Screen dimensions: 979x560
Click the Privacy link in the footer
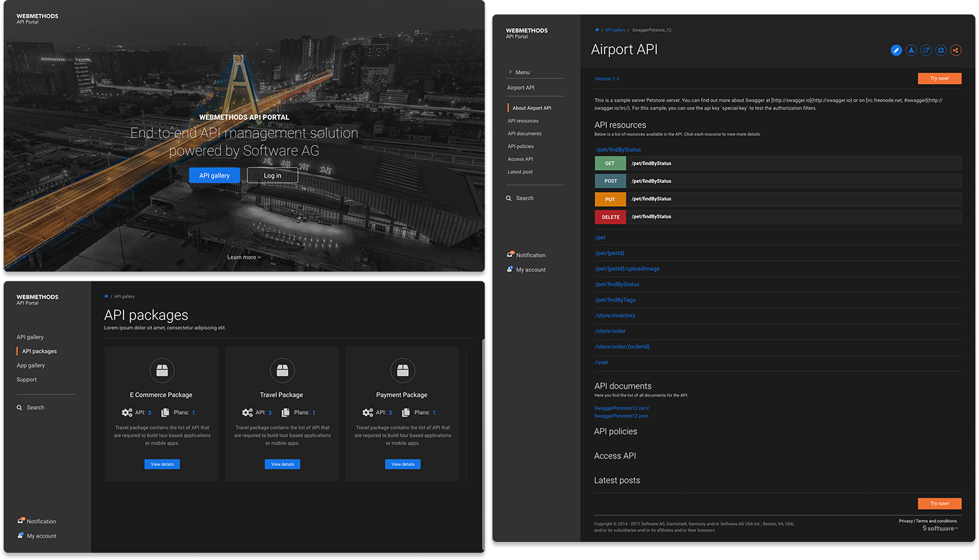[x=906, y=521]
